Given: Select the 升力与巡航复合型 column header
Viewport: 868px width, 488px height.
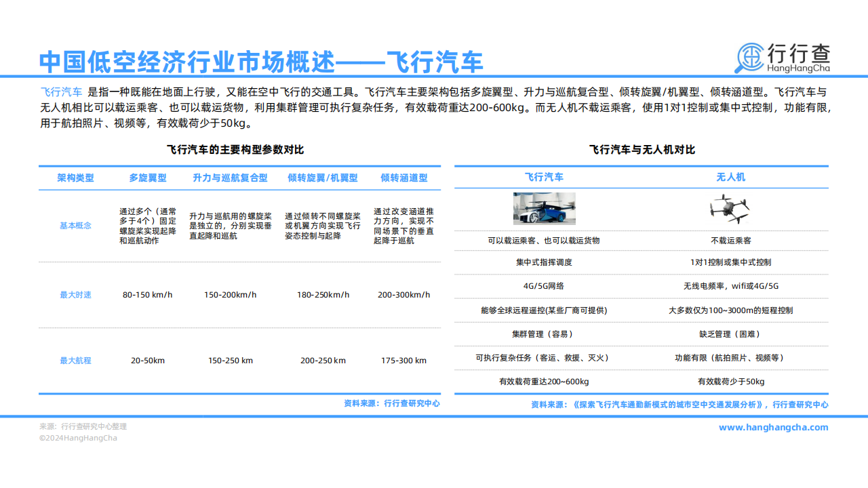Looking at the screenshot, I should click(x=230, y=178).
